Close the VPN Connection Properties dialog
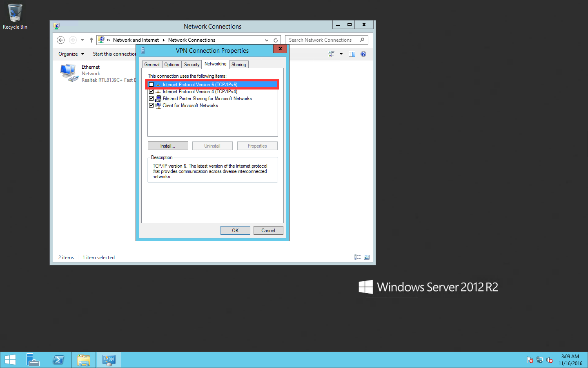The height and width of the screenshot is (368, 588). tap(280, 49)
